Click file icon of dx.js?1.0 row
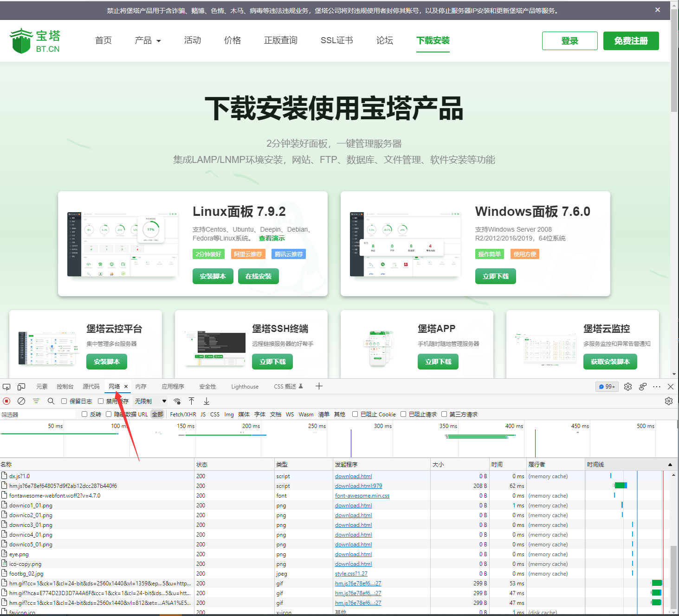Viewport: 679px width, 616px height. [4, 476]
